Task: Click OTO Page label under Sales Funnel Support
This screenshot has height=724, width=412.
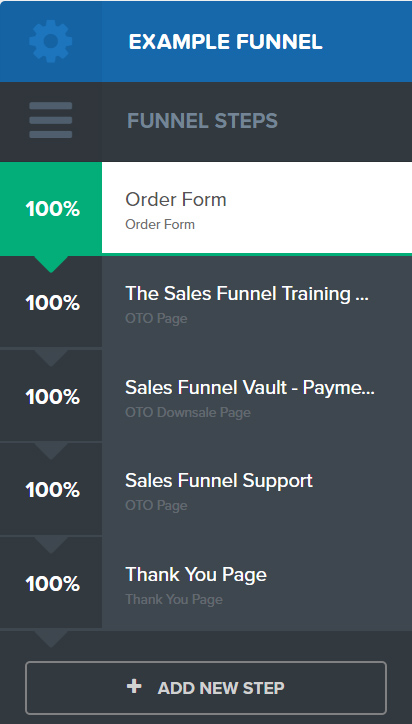Action: 156,505
